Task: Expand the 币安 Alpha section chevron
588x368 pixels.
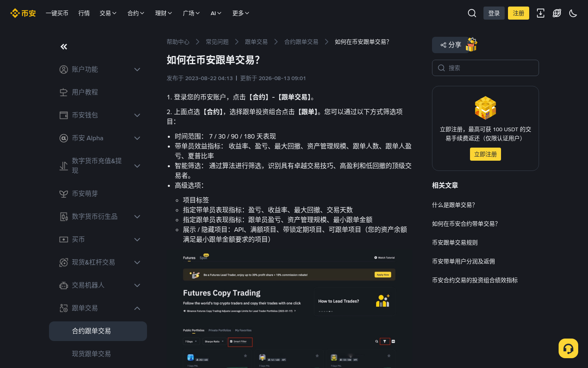Action: click(x=137, y=138)
